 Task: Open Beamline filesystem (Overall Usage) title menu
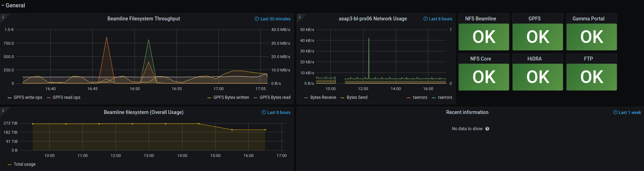143,112
